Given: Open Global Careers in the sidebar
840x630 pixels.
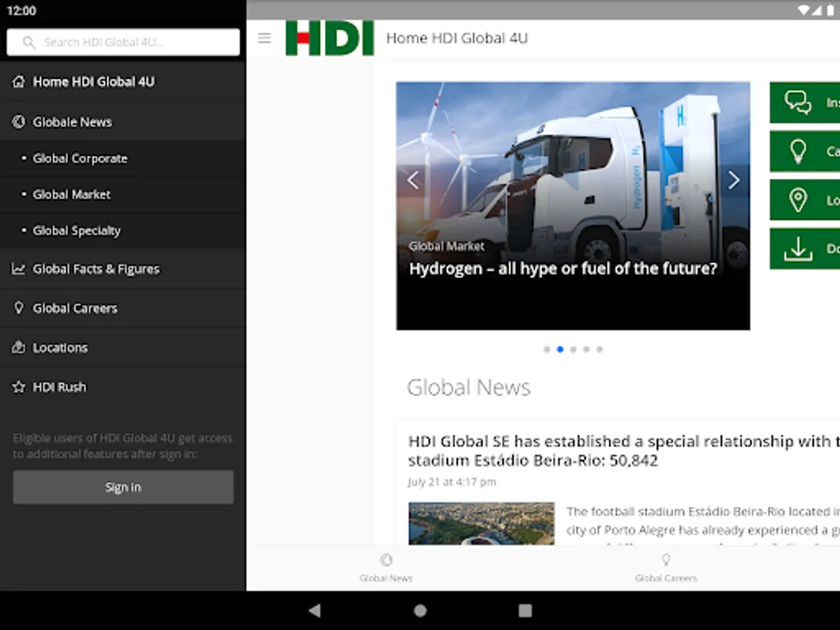Looking at the screenshot, I should 122,308.
